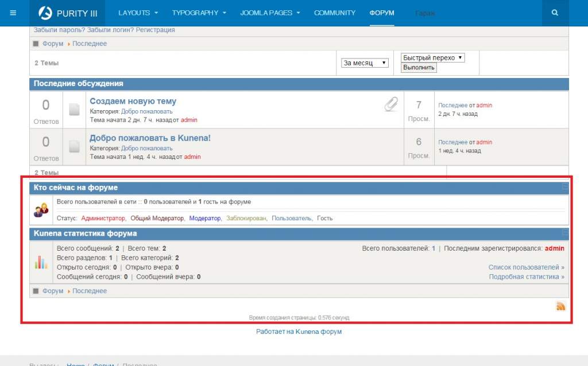The width and height of the screenshot is (588, 366).
Task: Click the bottom breadcrumb square icon
Action: pos(36,291)
